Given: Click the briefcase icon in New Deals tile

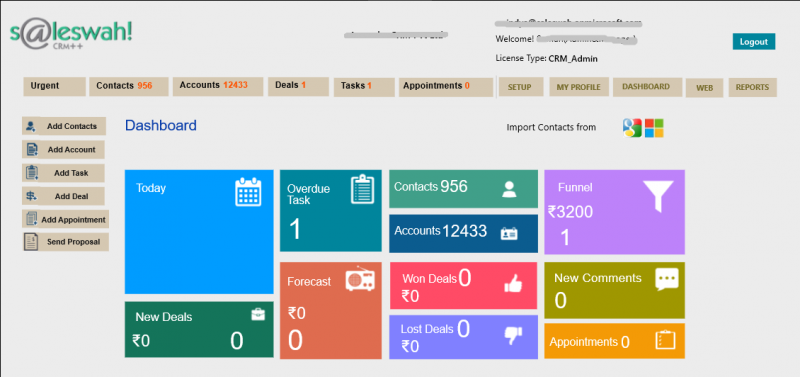Looking at the screenshot, I should click(x=258, y=315).
